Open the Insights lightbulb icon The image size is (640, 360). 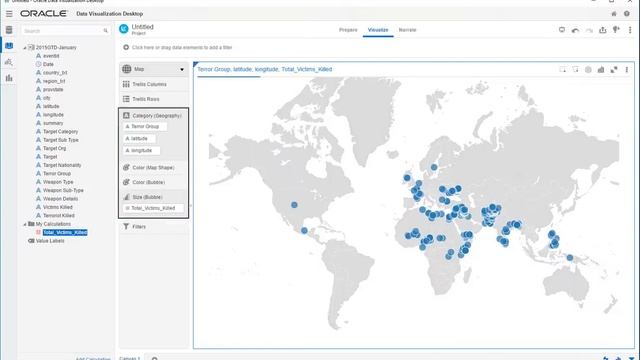(616, 30)
